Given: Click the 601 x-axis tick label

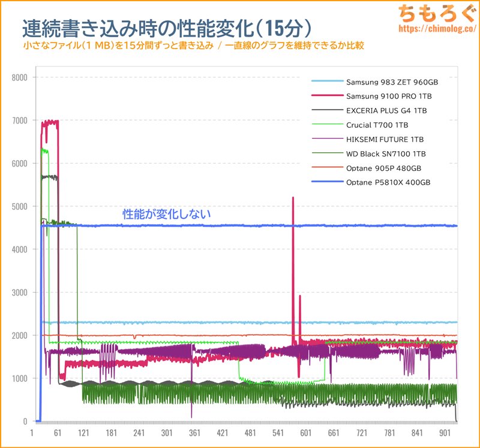Looking at the screenshot, I should click(x=305, y=432).
